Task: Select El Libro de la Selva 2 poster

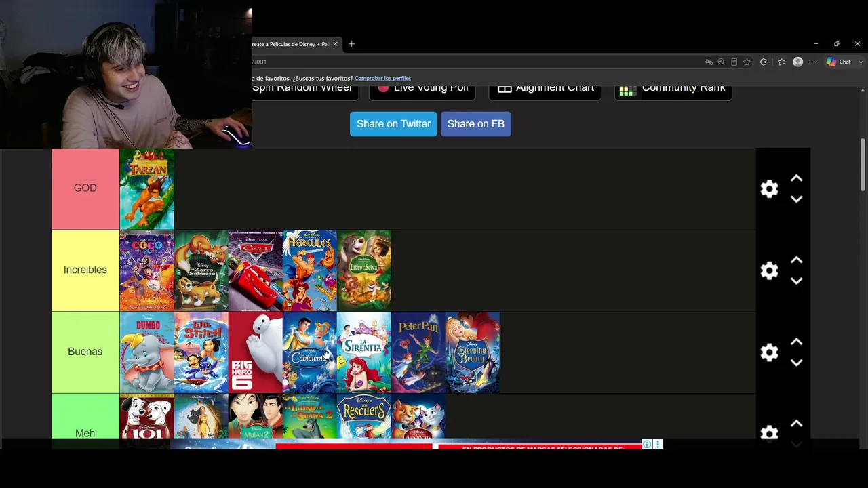Action: coord(310,417)
